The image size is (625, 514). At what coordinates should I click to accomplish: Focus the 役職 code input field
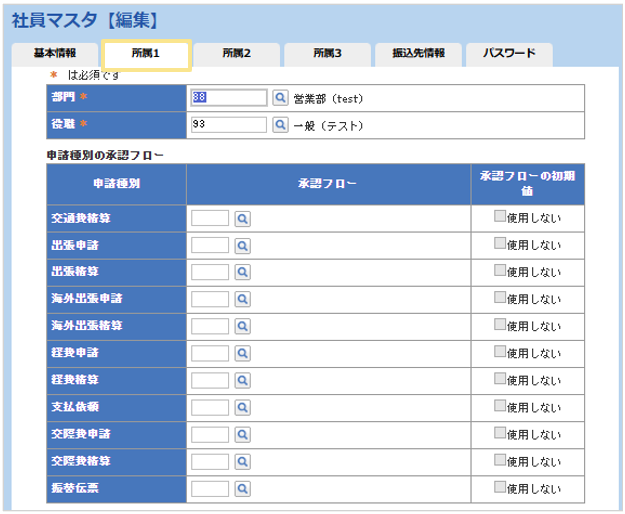tap(229, 125)
